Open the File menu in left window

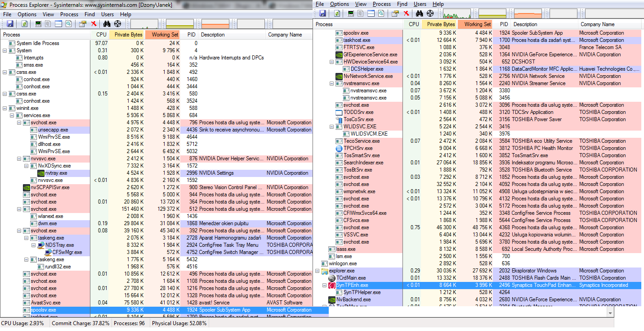click(x=7, y=14)
